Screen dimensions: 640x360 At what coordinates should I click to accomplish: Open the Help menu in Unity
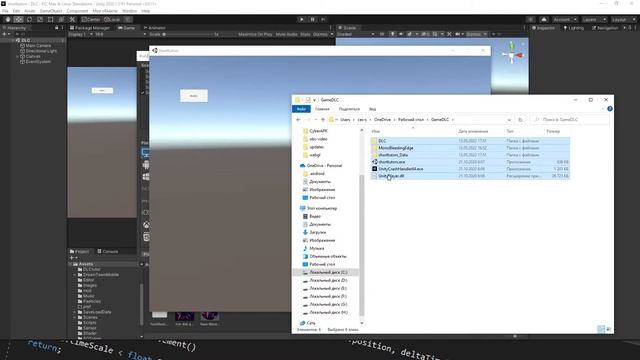(x=145, y=11)
